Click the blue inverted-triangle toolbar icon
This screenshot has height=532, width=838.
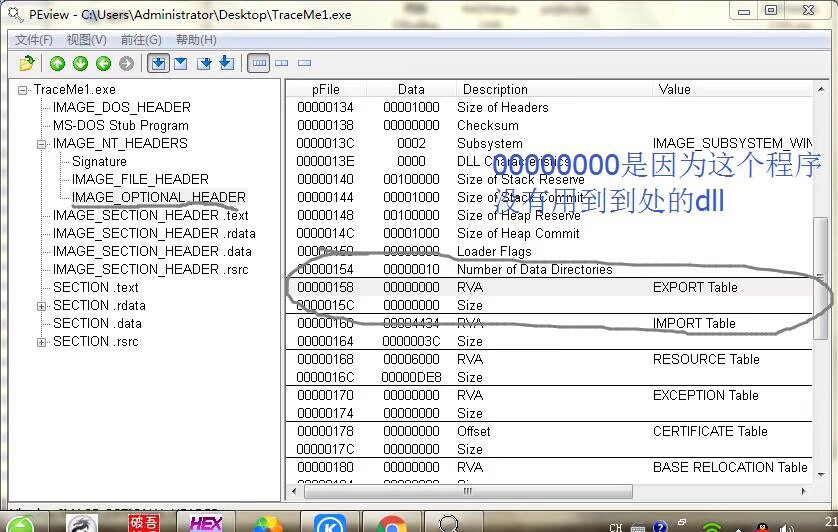pos(181,64)
